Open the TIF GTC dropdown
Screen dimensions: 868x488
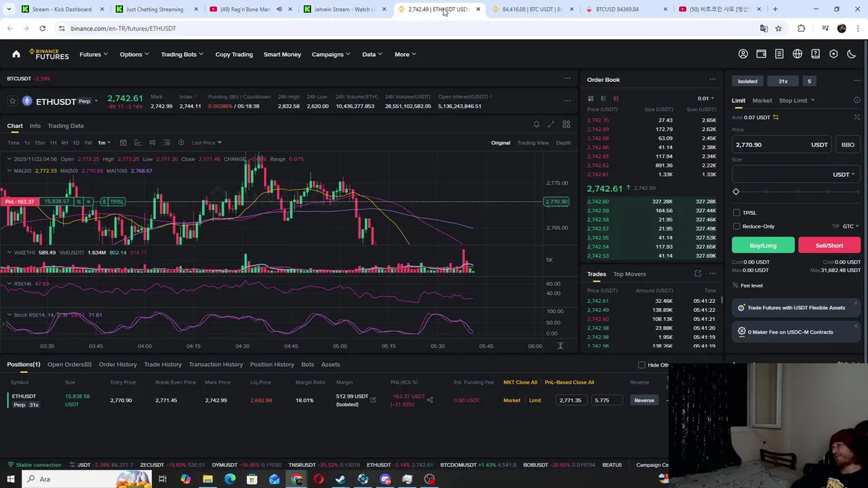pos(850,226)
